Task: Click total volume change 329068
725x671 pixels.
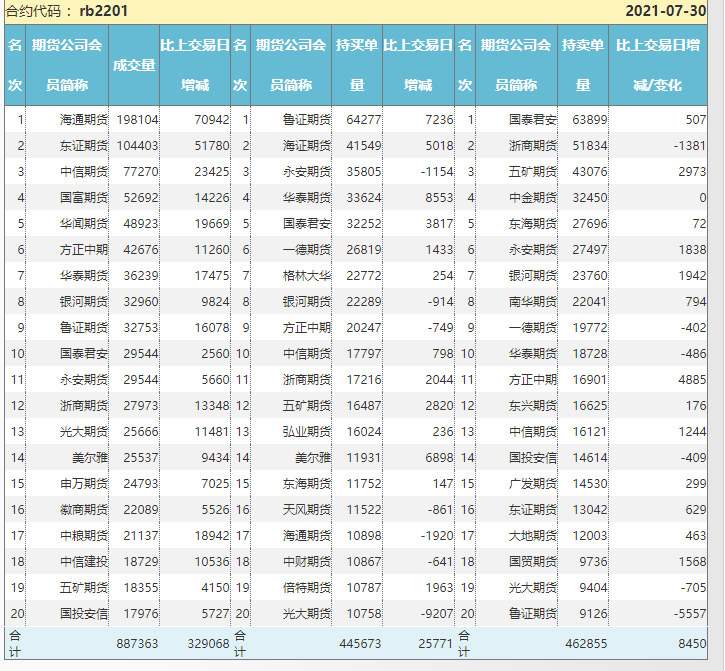Action: (209, 644)
